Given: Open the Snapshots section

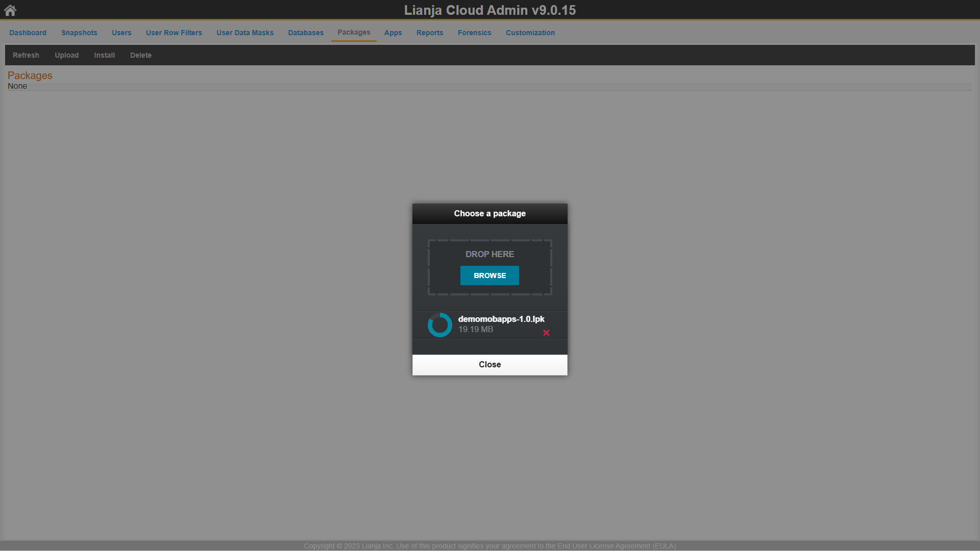Looking at the screenshot, I should coord(79,32).
